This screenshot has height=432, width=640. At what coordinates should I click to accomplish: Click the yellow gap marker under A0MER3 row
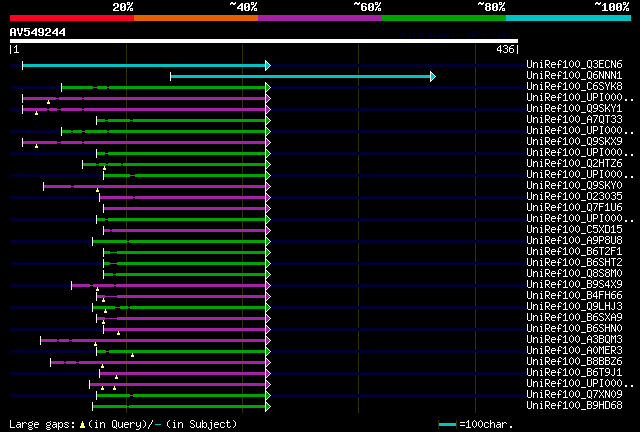[x=132, y=355]
